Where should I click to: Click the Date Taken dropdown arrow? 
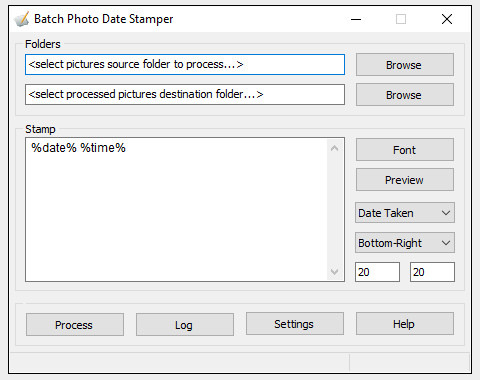tap(446, 213)
